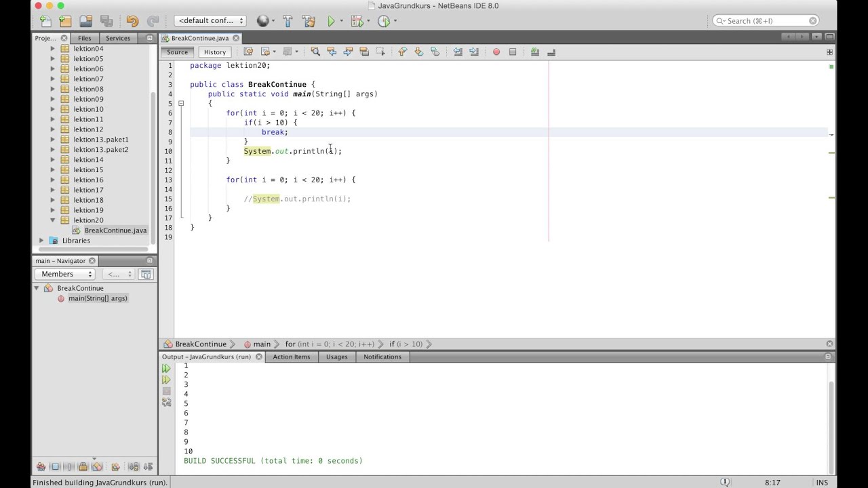Toggle Show Inherited Members in Navigator

41,466
